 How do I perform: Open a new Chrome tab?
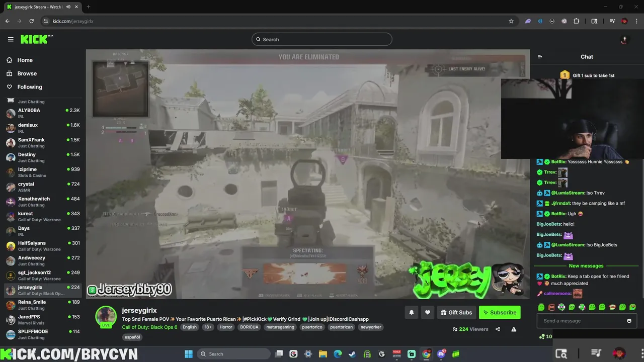[89, 7]
